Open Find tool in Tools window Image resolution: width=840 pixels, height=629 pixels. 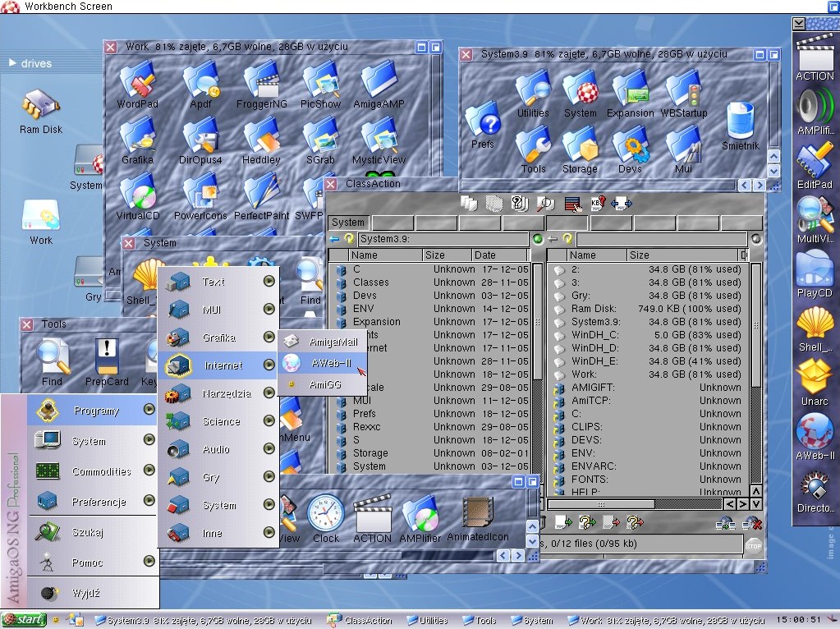click(x=53, y=363)
